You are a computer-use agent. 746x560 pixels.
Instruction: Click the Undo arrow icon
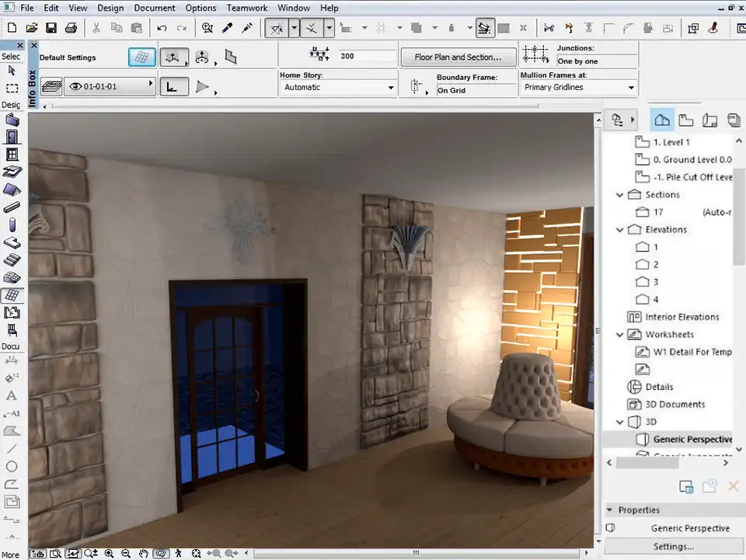(162, 28)
